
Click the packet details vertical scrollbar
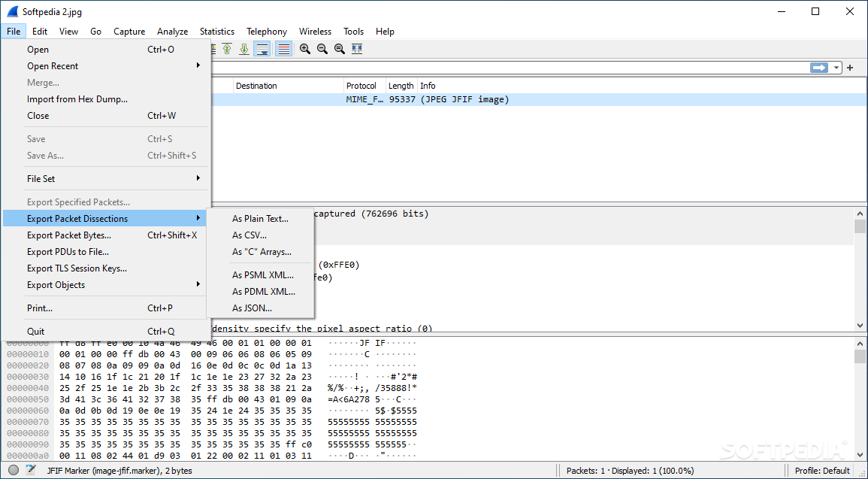click(860, 271)
